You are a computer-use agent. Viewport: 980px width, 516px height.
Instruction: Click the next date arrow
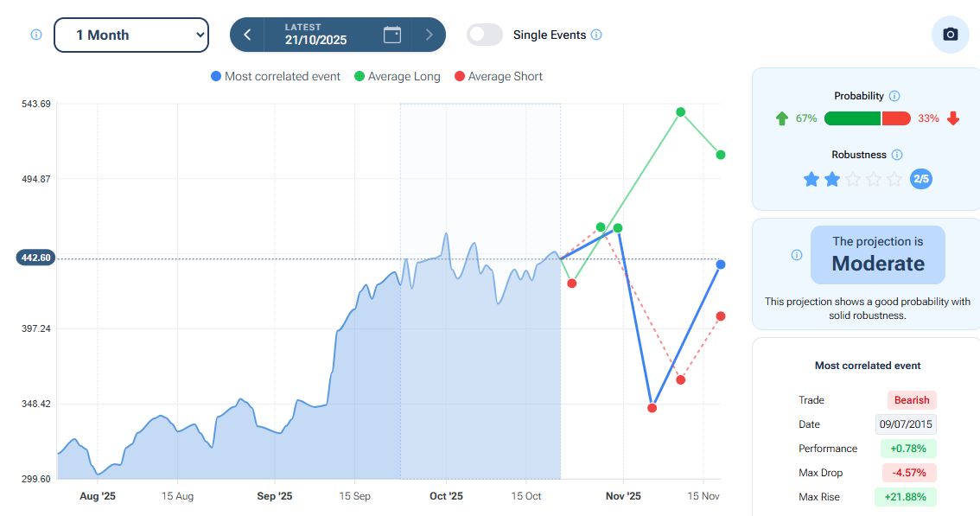[429, 35]
